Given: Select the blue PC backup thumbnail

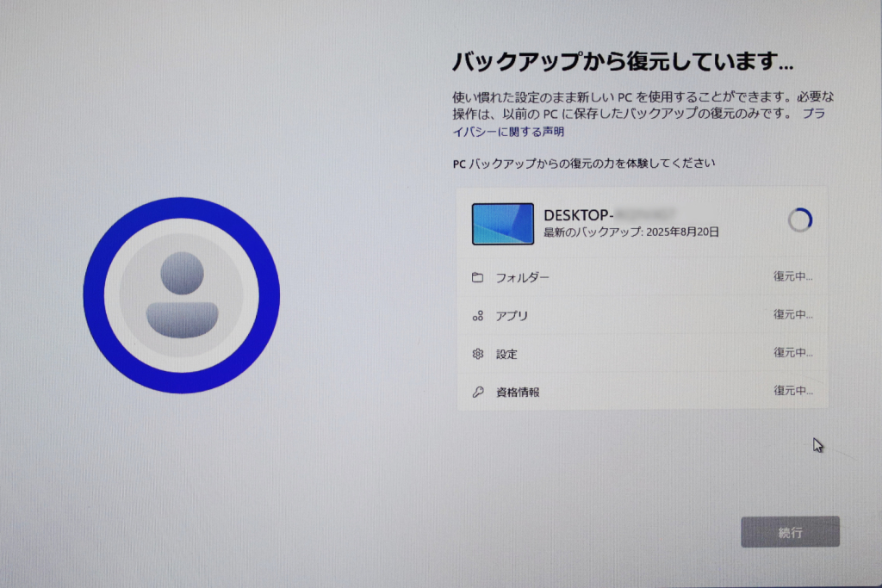Looking at the screenshot, I should (503, 224).
